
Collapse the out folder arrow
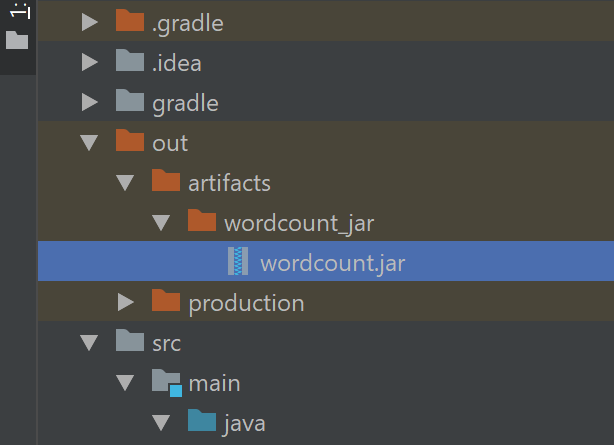[89, 143]
